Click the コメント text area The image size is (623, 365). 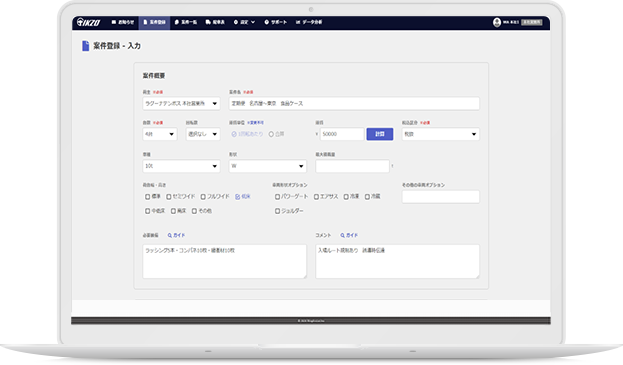tap(397, 261)
